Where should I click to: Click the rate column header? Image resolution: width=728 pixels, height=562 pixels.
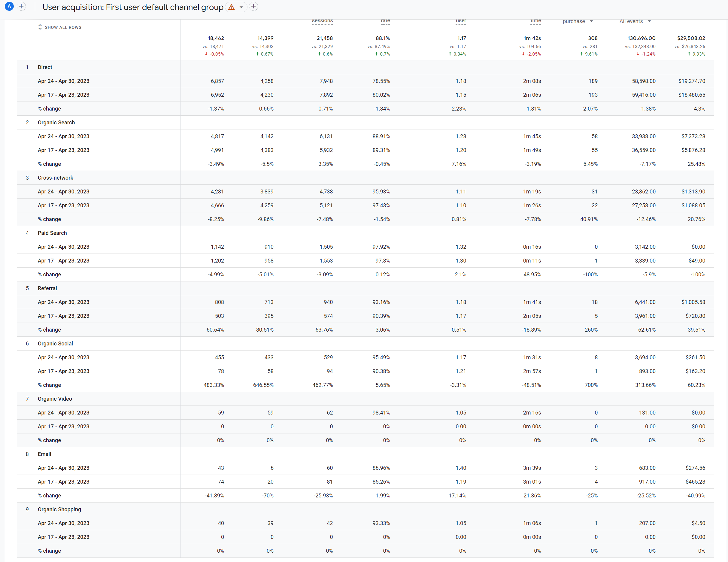pyautogui.click(x=385, y=21)
